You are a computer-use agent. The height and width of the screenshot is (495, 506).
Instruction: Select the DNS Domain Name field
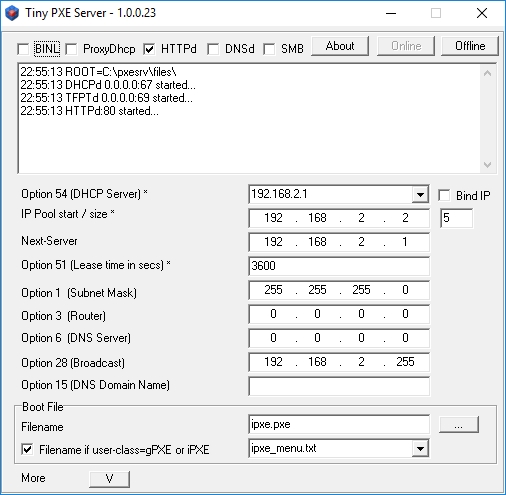coord(339,386)
